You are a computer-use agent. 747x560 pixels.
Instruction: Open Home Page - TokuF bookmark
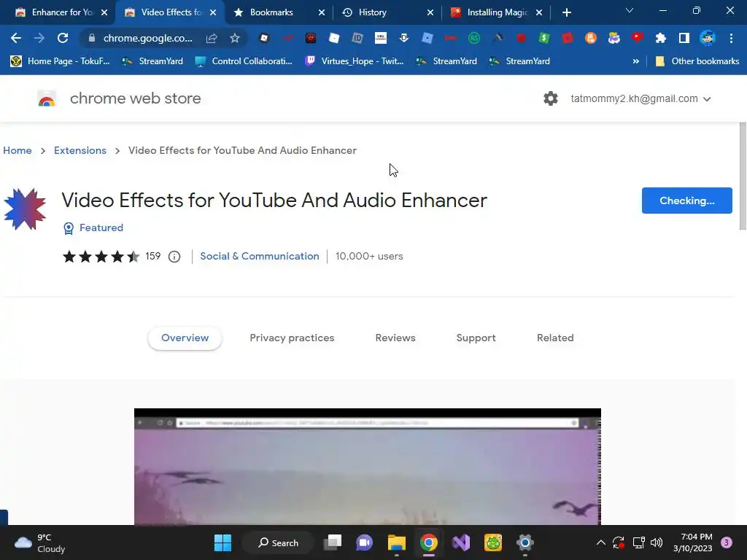[61, 61]
